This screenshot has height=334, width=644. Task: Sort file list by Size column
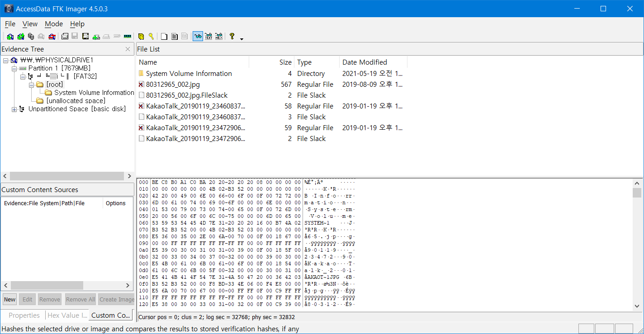tap(272, 62)
